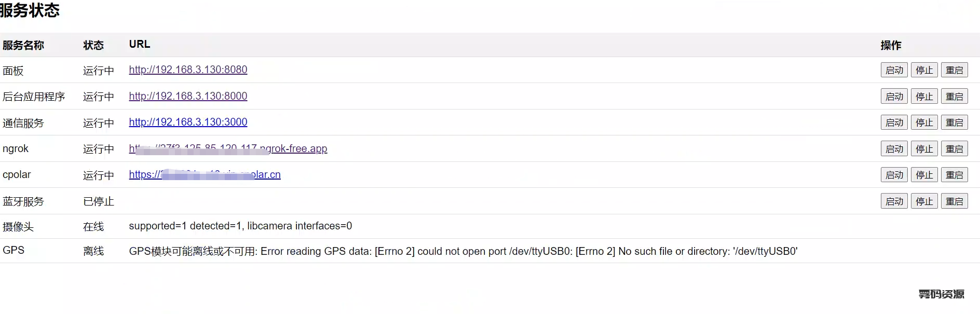Open the 192.168.3.130:3000 communication link
Viewport: 980px width, 314px height.
tap(188, 122)
